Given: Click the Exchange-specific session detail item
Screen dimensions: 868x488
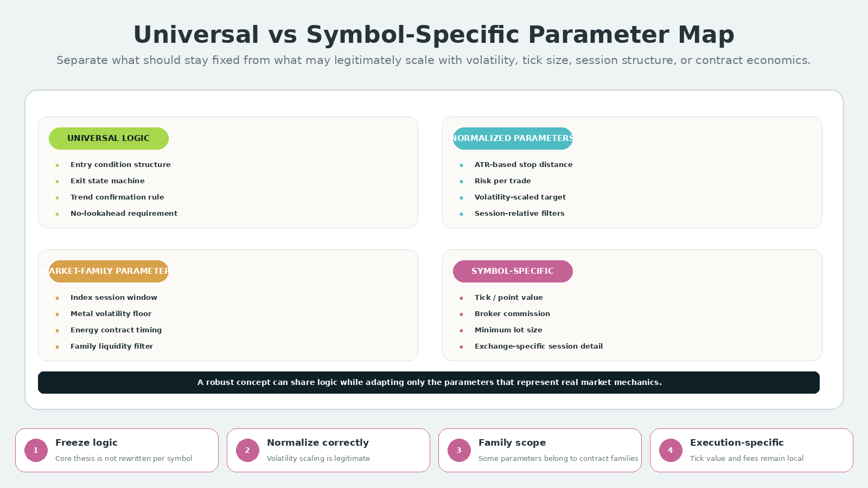Looking at the screenshot, I should tap(539, 346).
